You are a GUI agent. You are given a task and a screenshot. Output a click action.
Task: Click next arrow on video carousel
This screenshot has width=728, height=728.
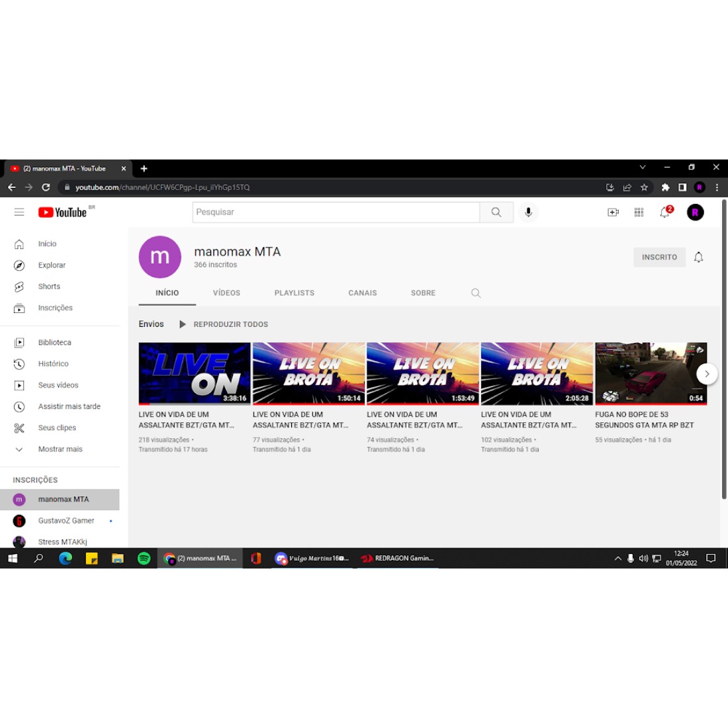tap(707, 374)
